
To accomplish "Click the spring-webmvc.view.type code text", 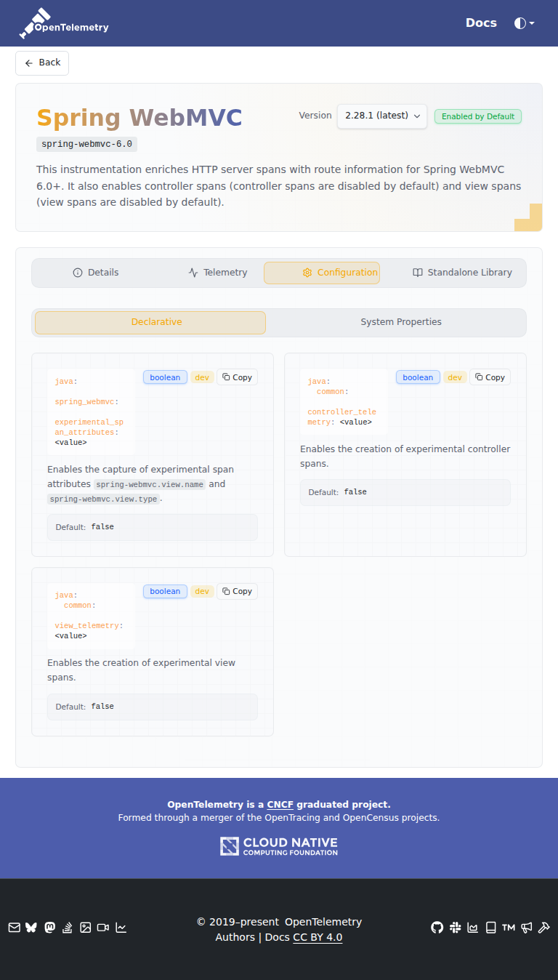I will click(x=103, y=499).
